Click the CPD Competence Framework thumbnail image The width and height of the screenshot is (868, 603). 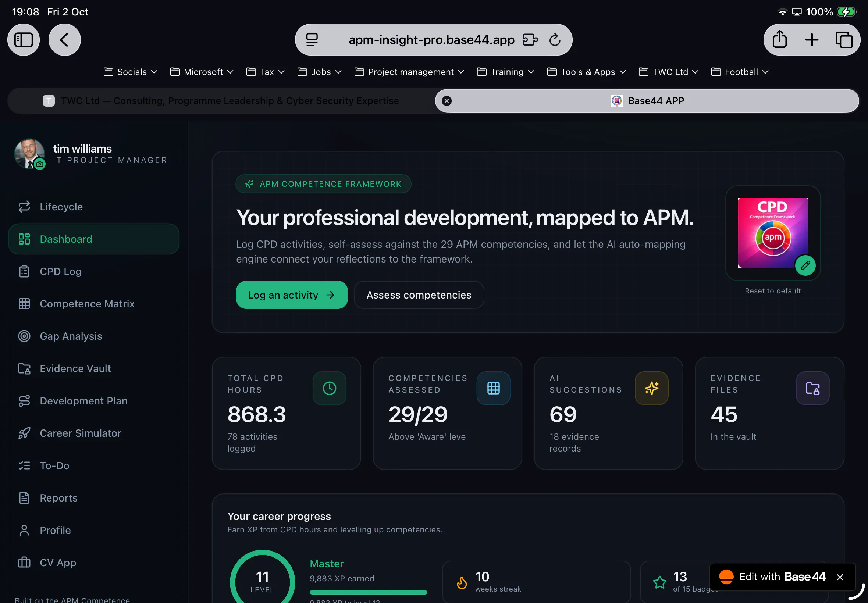[772, 233]
